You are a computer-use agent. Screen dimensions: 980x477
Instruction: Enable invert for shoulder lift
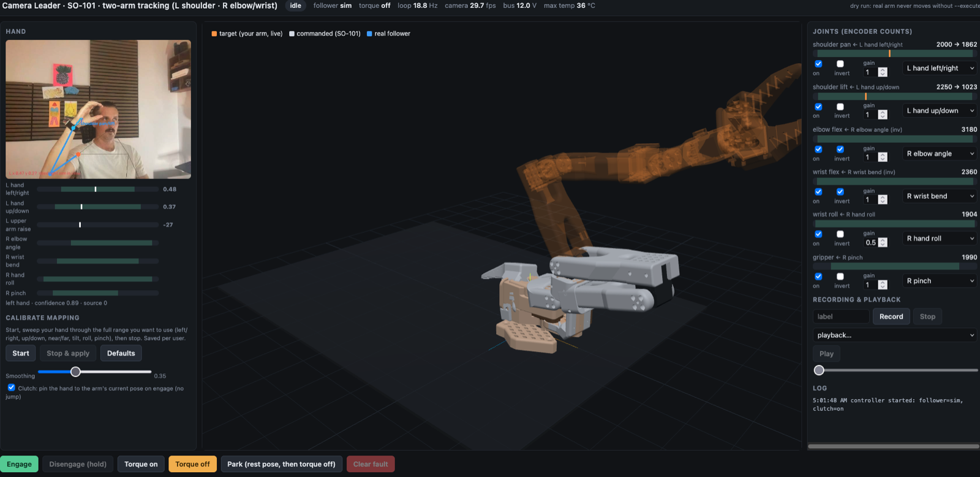pos(840,107)
